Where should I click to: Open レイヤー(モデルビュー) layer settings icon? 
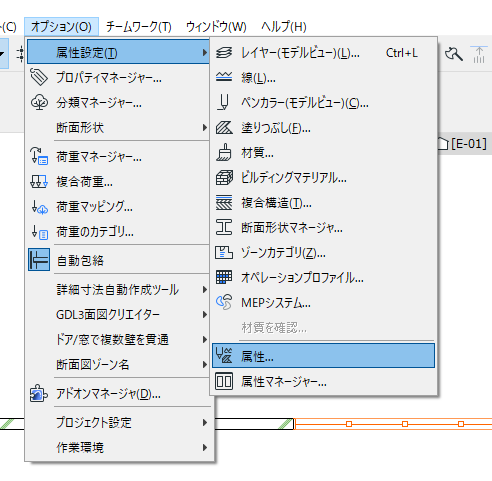point(224,53)
